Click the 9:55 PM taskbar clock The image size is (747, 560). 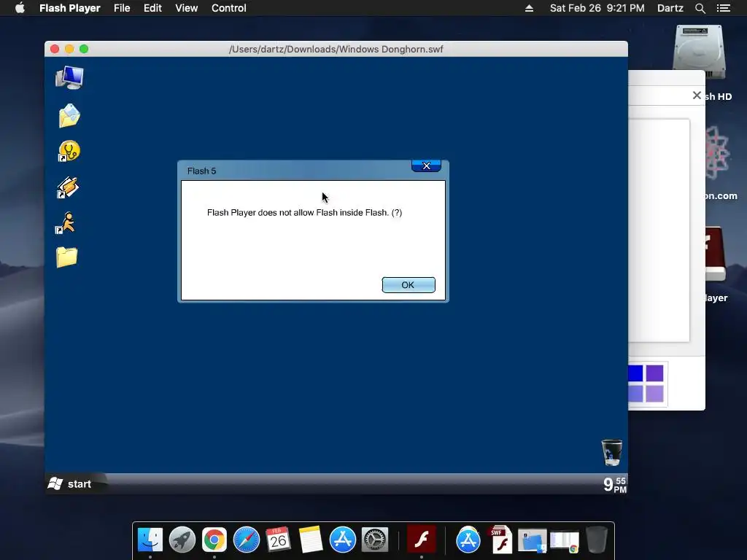tap(614, 484)
